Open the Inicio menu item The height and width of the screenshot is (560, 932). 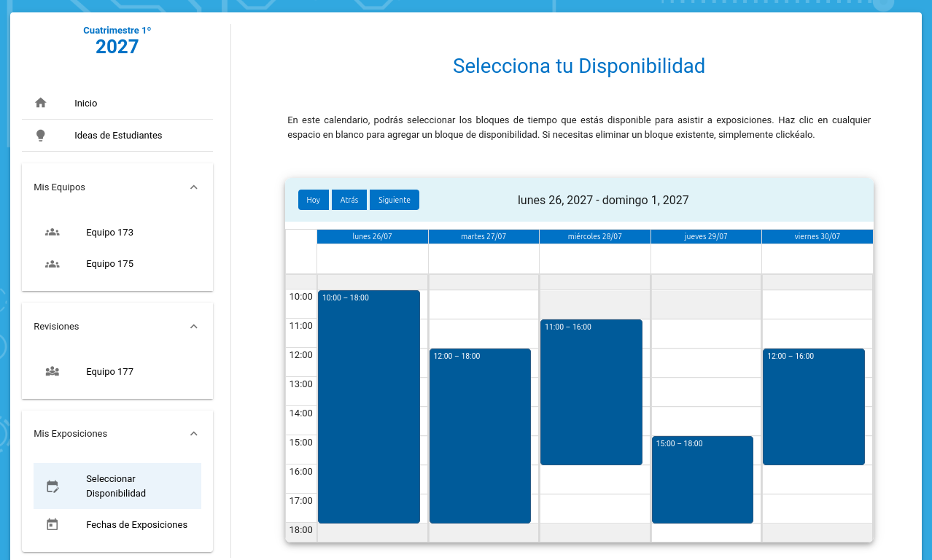click(x=85, y=104)
